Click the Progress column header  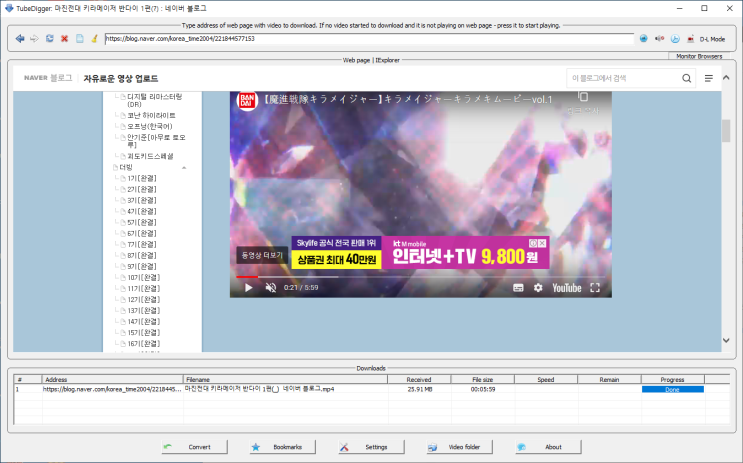pyautogui.click(x=673, y=379)
